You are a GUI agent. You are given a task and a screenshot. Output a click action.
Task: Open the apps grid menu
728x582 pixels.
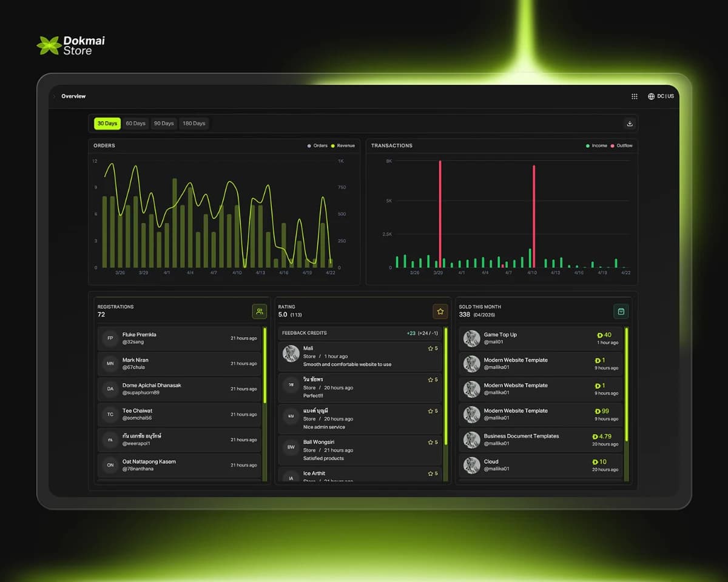(635, 96)
